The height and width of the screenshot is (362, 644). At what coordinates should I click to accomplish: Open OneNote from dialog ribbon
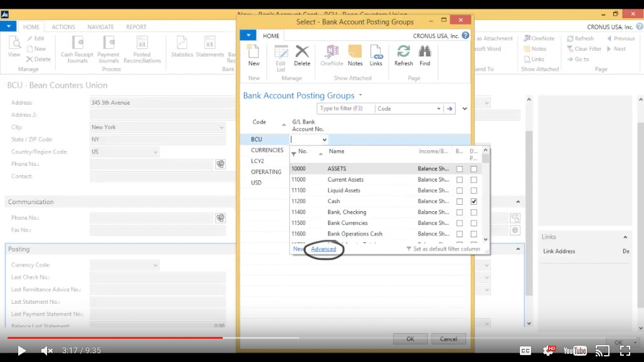[332, 55]
